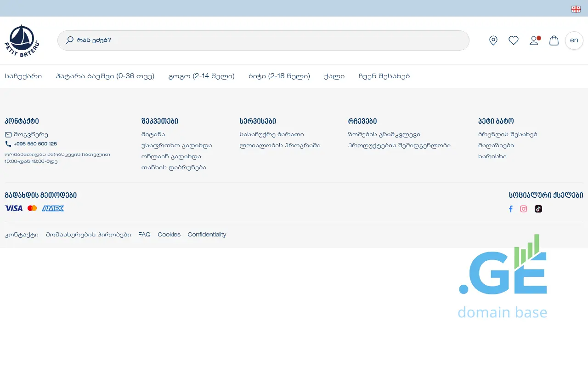The height and width of the screenshot is (368, 588).
Task: Open the TikTok social icon
Action: [x=538, y=209]
